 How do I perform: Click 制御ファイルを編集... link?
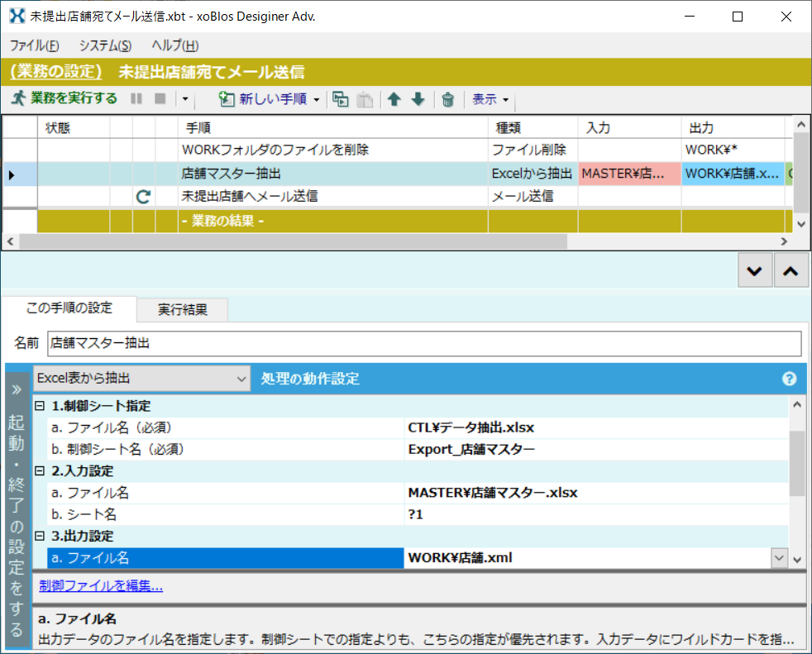point(101,585)
